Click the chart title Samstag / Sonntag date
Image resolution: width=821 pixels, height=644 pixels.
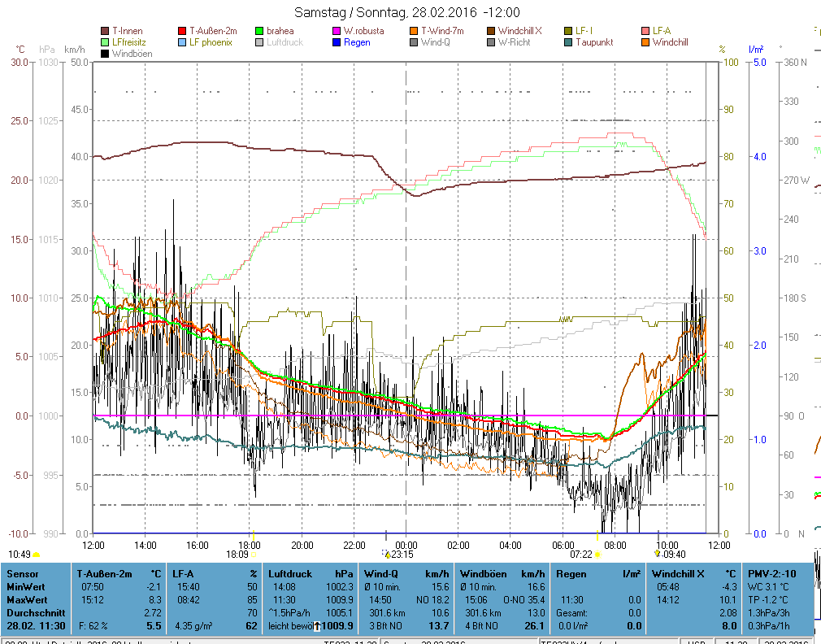coord(406,12)
